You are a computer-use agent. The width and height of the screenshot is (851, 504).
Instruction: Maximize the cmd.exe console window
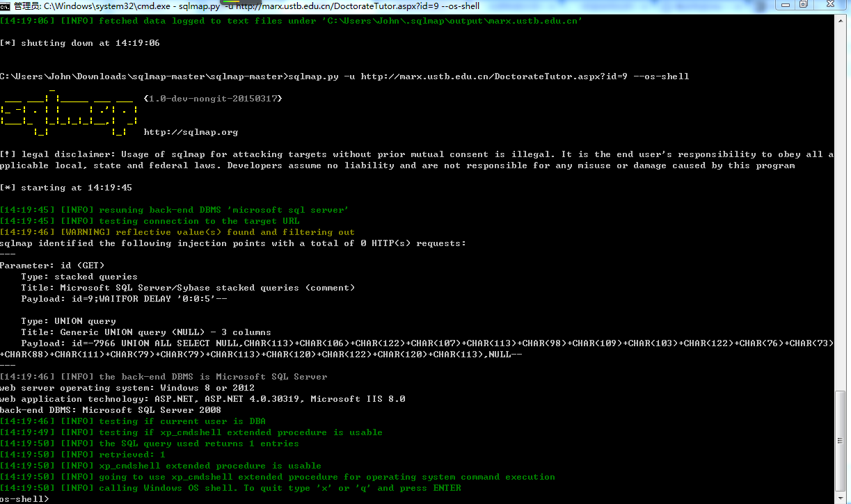[x=802, y=5]
